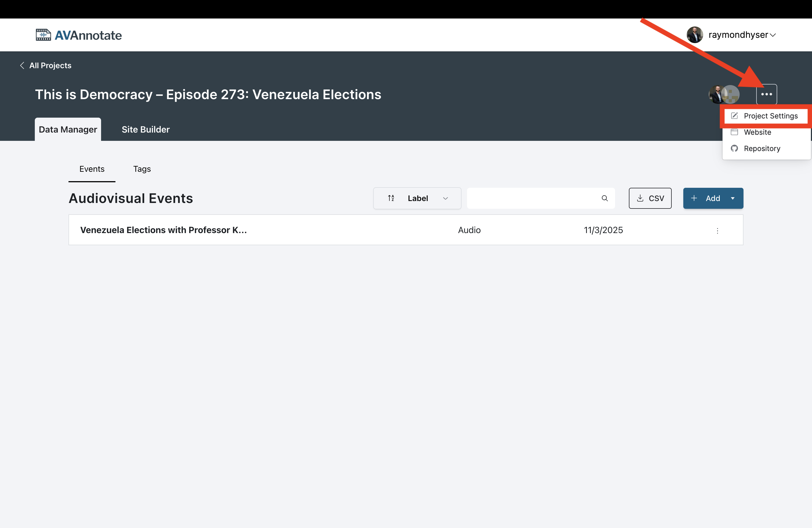Open the three-dot project options menu
The image size is (812, 528).
point(767,94)
